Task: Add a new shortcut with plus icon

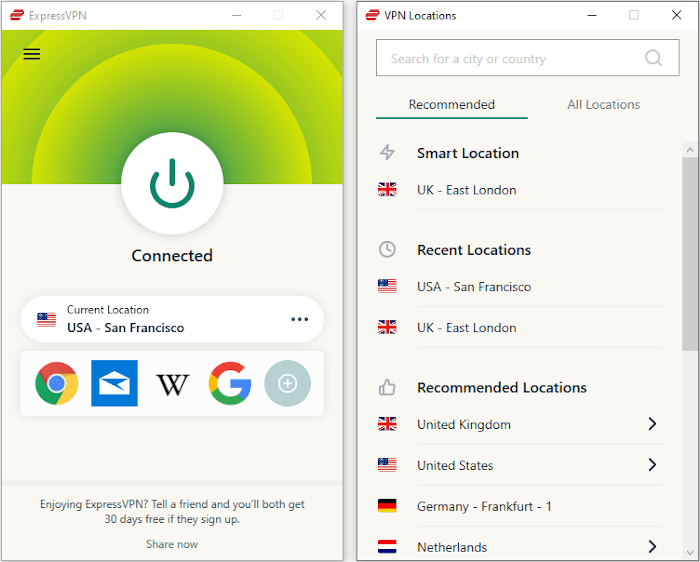Action: coord(288,383)
